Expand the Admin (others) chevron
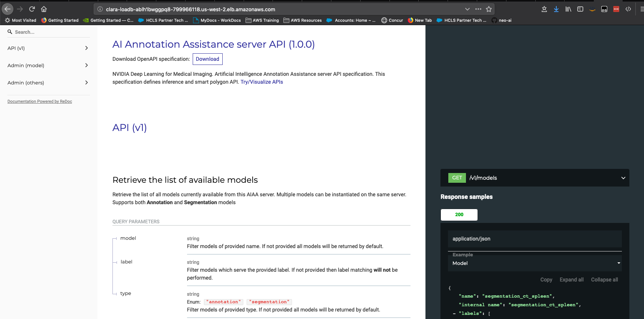Image resolution: width=644 pixels, height=319 pixels. [87, 83]
